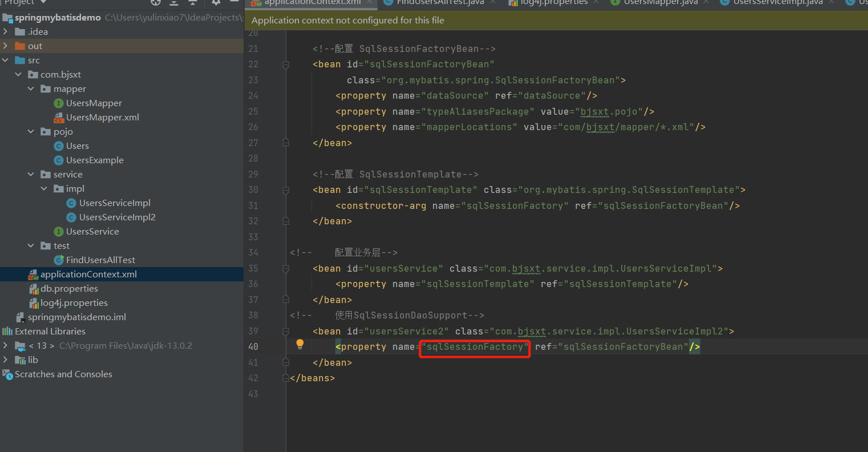The image size is (868, 452).
Task: Close the UsersMapper.java tab
Action: (x=706, y=2)
